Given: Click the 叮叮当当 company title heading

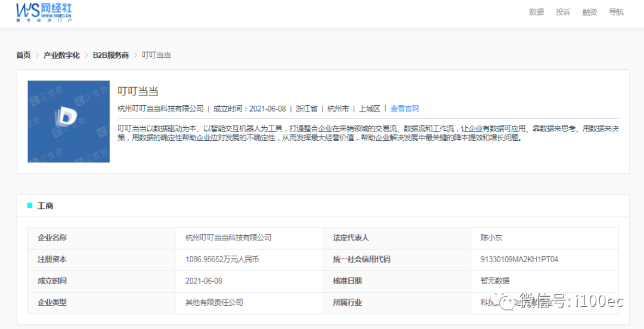Looking at the screenshot, I should [x=138, y=91].
